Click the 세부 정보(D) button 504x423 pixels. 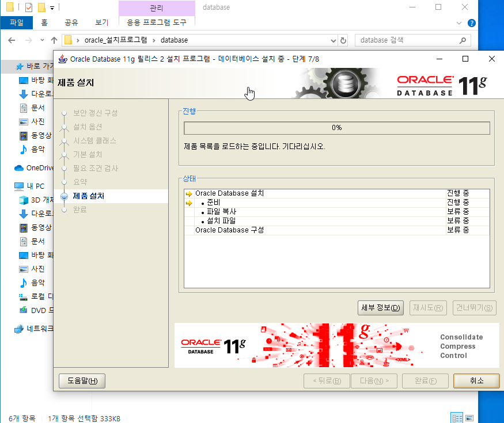(x=381, y=308)
